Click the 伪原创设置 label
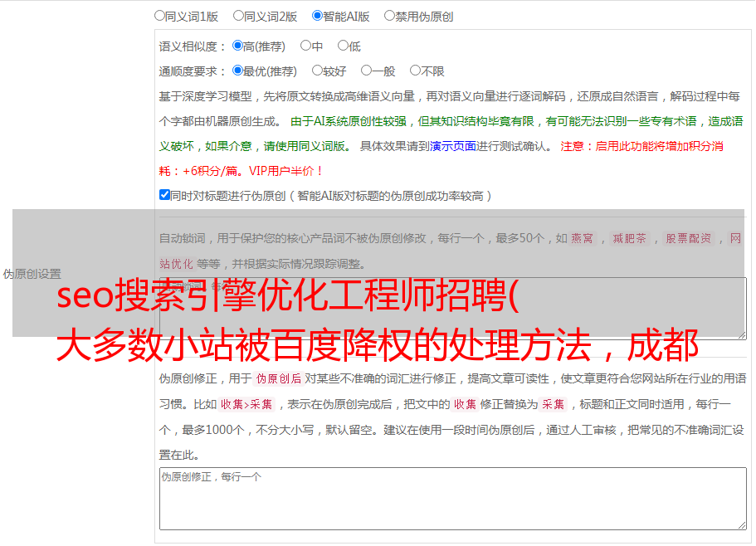Screen dimensions: 756x546 click(32, 274)
